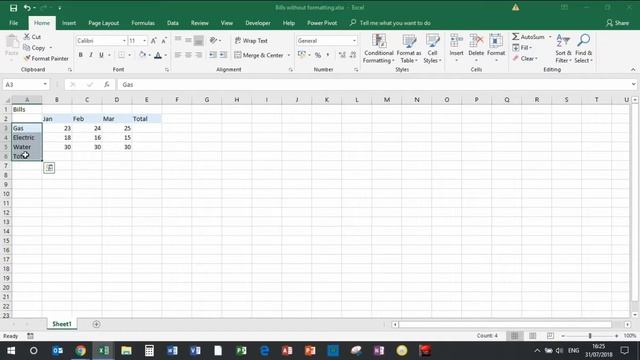This screenshot has width=640, height=360.
Task: Open Conditional Formatting menu
Action: pyautogui.click(x=378, y=49)
